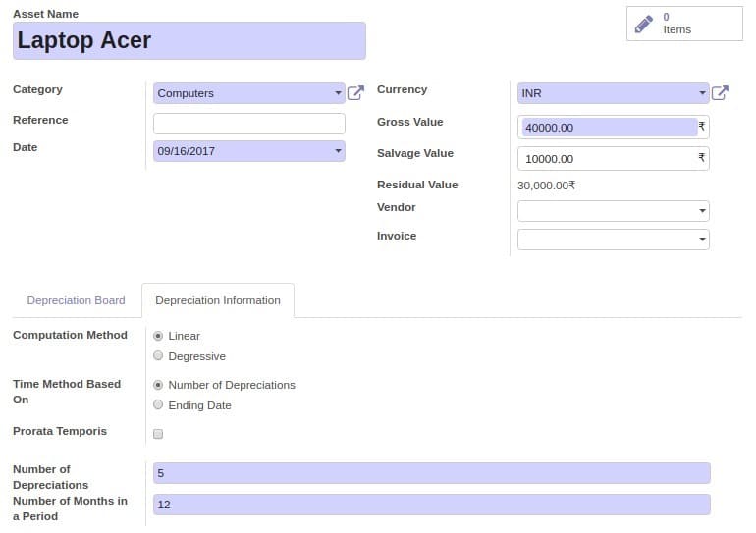756x533 pixels.
Task: Click the Asset Name field Laptop Acer
Action: tap(189, 40)
